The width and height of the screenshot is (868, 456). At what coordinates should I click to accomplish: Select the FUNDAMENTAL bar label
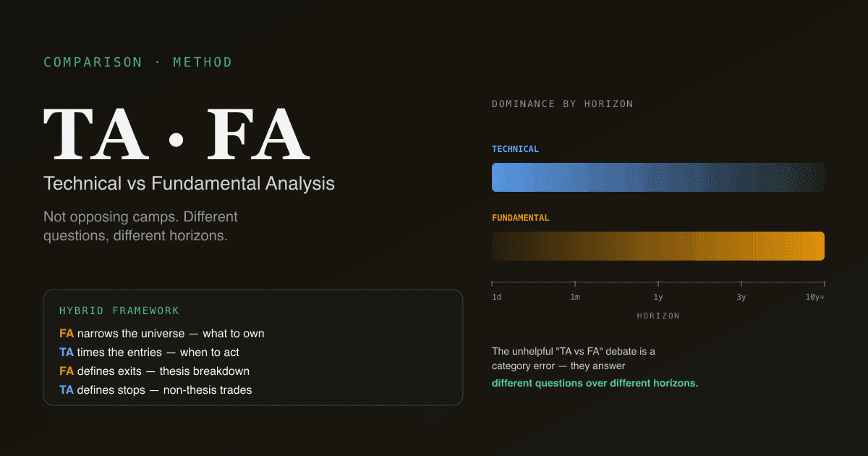(520, 218)
